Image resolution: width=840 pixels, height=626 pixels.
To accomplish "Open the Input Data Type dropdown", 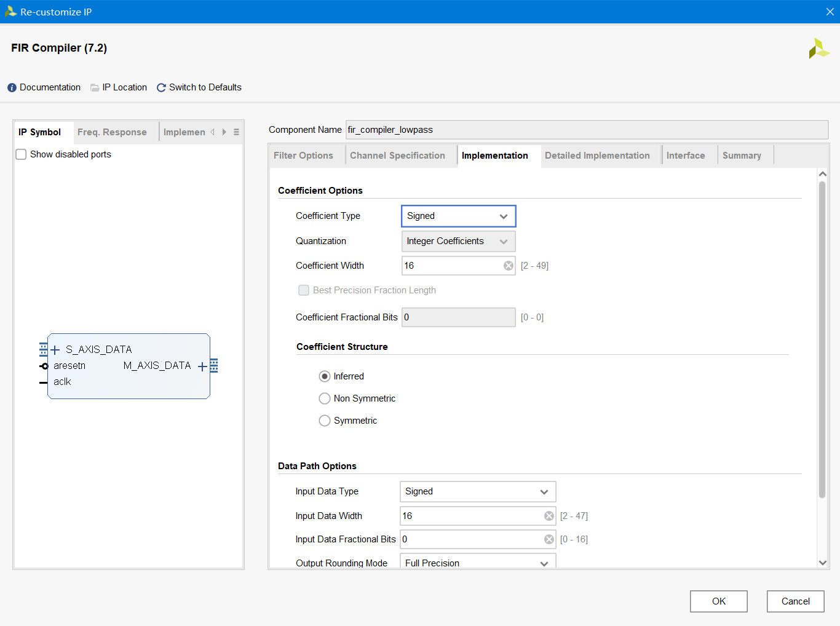I will pyautogui.click(x=478, y=491).
